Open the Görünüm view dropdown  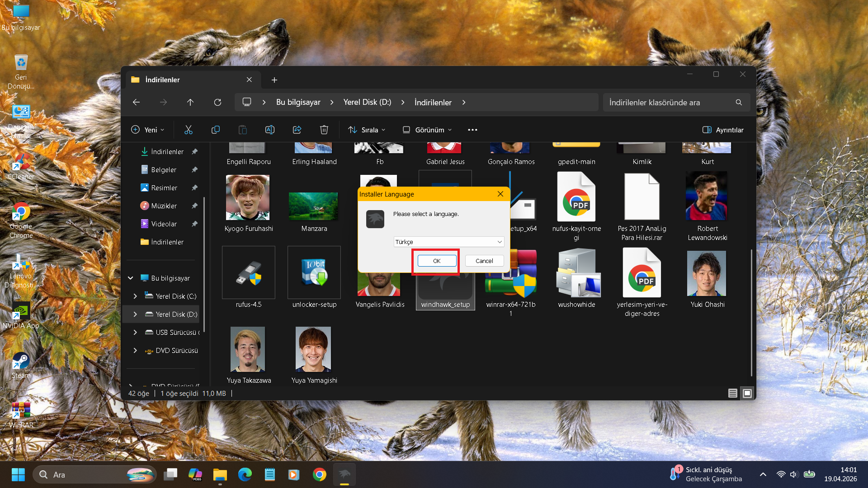coord(427,130)
